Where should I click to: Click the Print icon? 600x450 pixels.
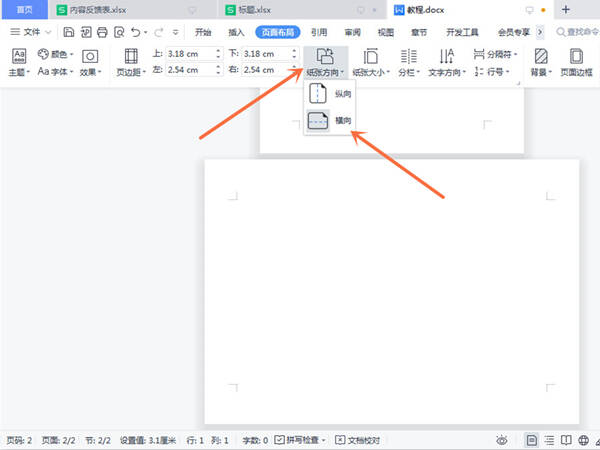coord(102,32)
